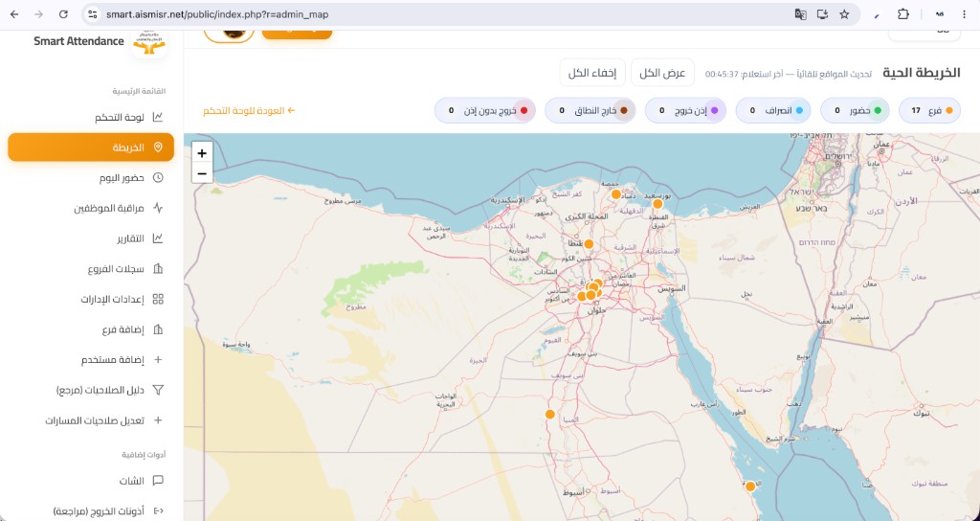Click the chart icon beside التقارير
Screen dimensions: 980x521
coord(158,238)
